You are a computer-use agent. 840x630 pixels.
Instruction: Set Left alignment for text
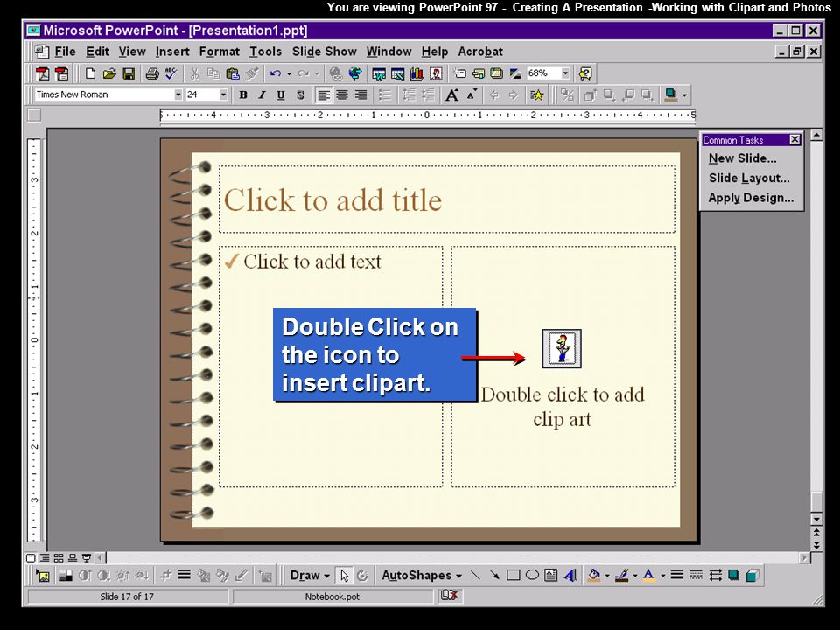click(324, 95)
